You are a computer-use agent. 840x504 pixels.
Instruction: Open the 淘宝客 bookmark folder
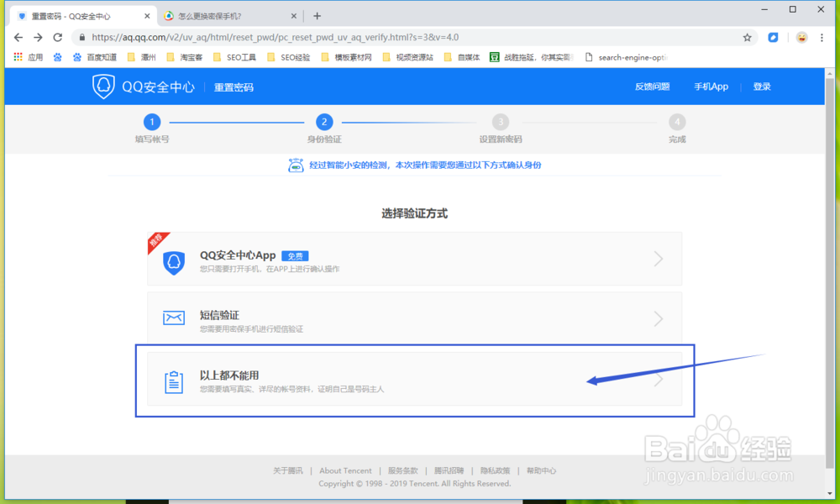coord(185,57)
